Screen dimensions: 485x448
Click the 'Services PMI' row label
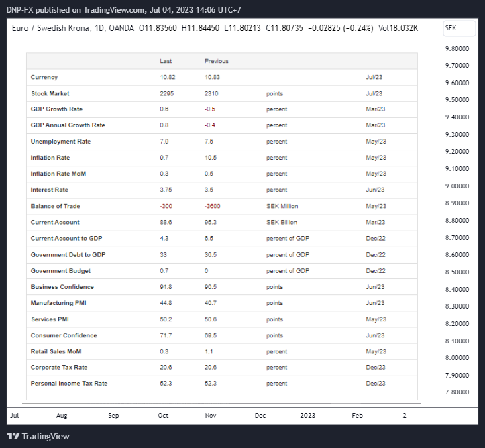point(50,319)
